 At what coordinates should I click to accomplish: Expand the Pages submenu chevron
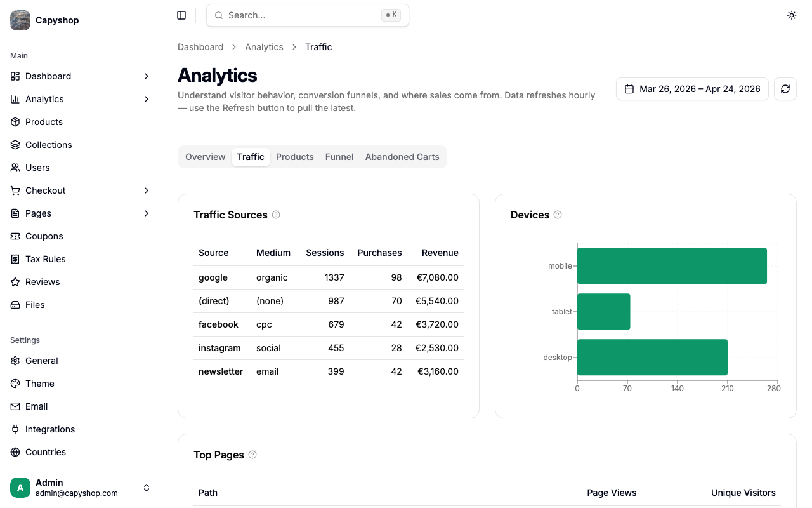tap(147, 213)
